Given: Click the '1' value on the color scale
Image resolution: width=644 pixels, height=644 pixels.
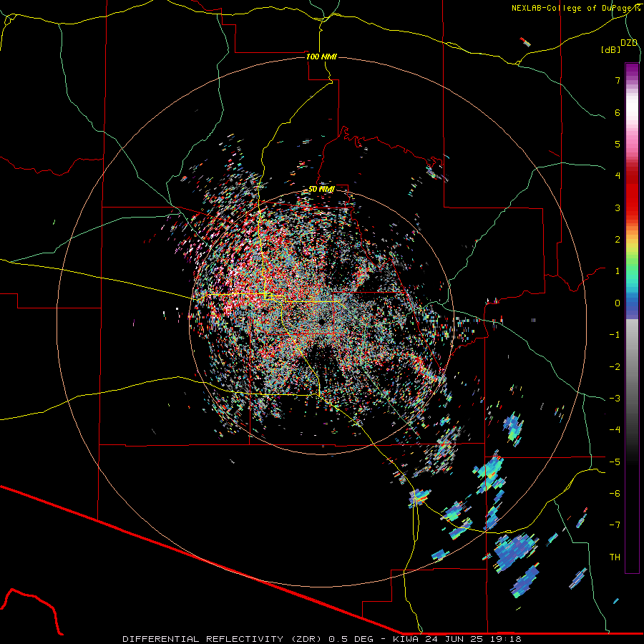Looking at the screenshot, I should (x=618, y=271).
